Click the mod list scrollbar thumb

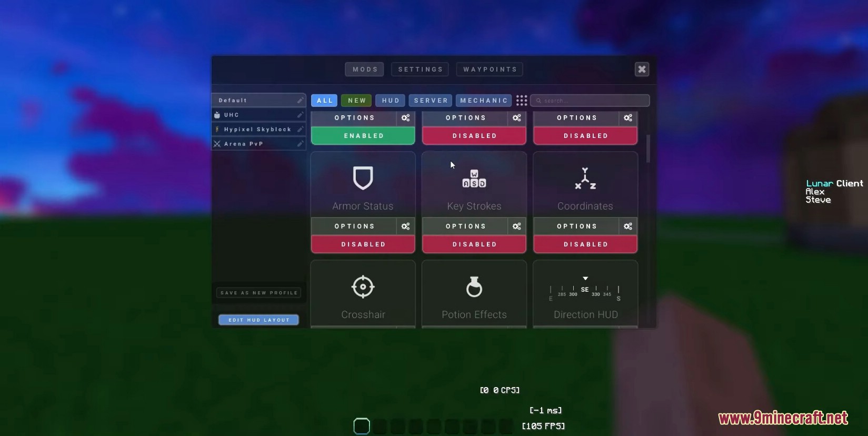(648, 148)
